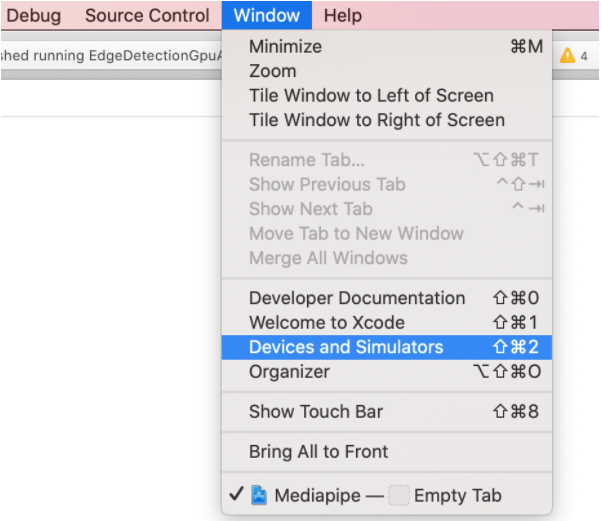Image resolution: width=601 pixels, height=521 pixels.
Task: Open Developer Documentation
Action: click(357, 298)
